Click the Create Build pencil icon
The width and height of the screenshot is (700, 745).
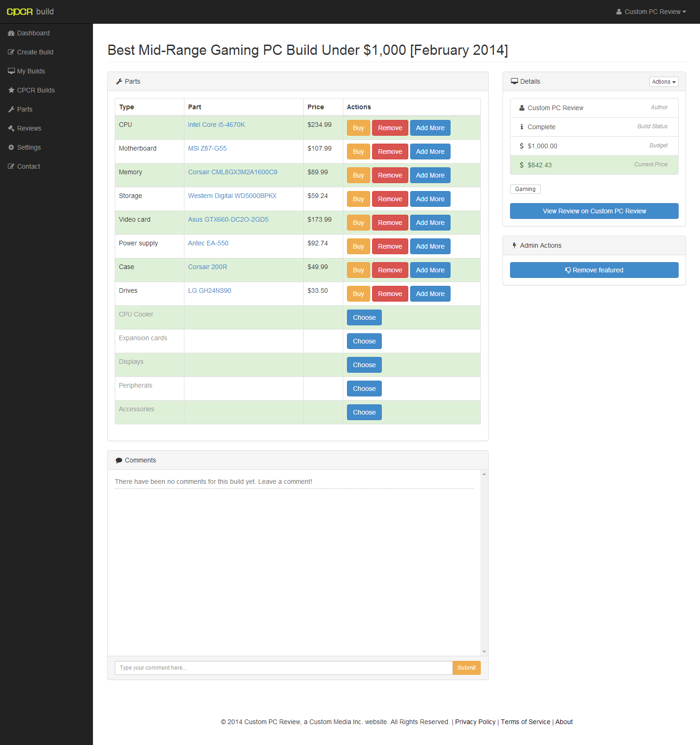tap(11, 52)
